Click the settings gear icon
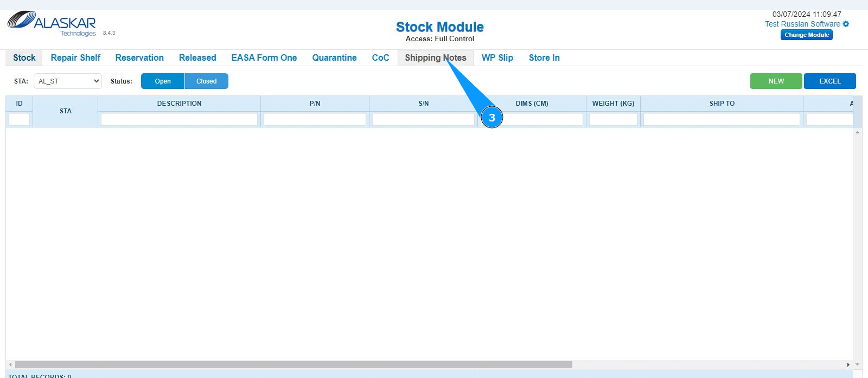 tap(846, 24)
